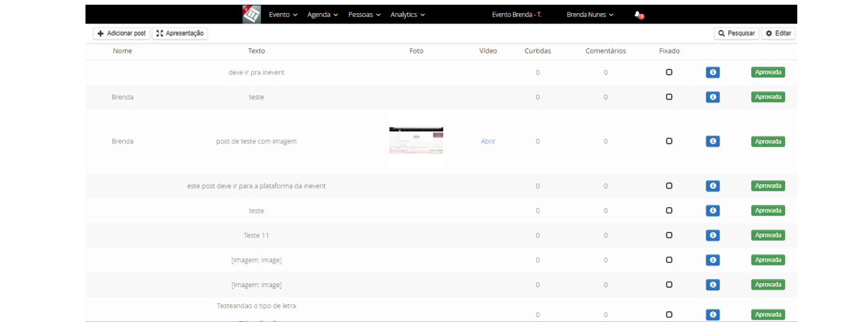Pin the 'post de teste com imagem' post
The width and height of the screenshot is (868, 322).
pos(669,141)
